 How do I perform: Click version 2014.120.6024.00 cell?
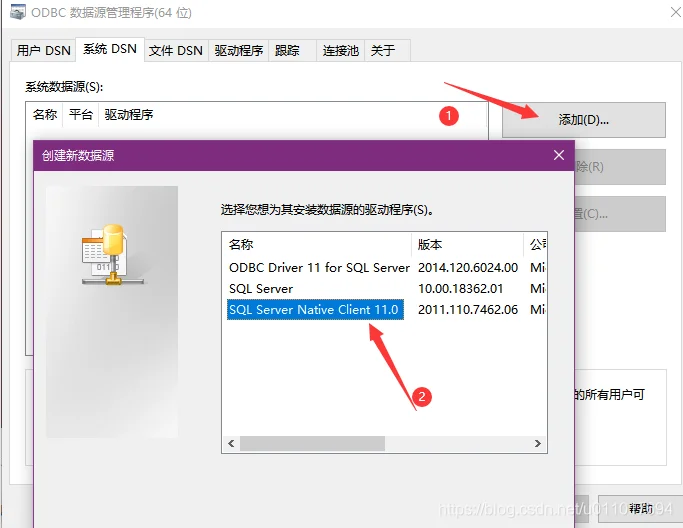click(x=468, y=267)
